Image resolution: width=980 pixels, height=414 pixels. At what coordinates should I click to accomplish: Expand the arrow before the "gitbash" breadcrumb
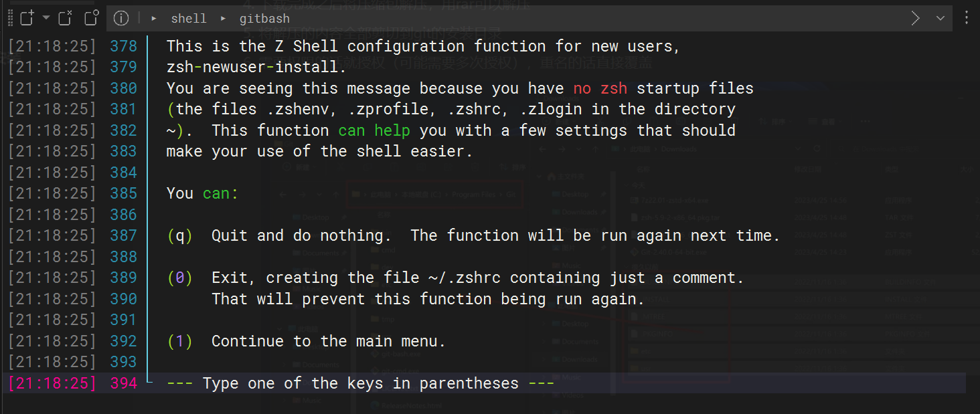click(x=224, y=19)
